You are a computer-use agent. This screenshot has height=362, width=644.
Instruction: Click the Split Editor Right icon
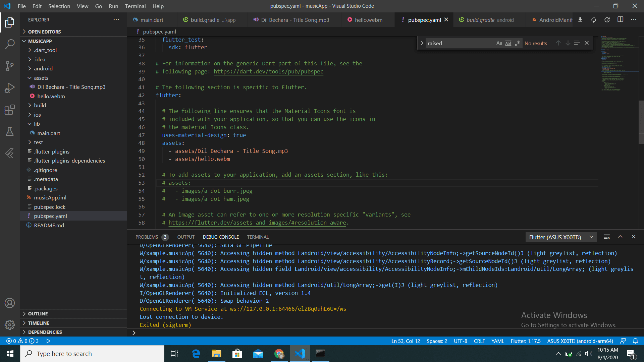pos(620,20)
